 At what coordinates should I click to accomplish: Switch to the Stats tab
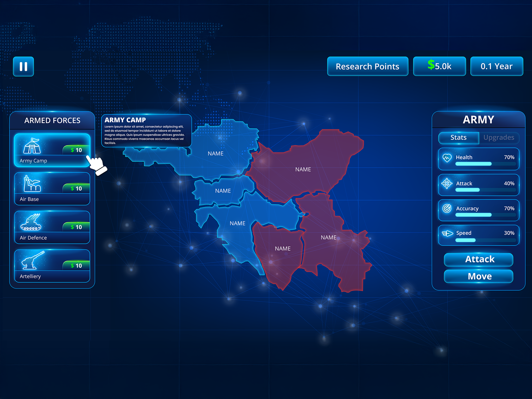(x=458, y=138)
